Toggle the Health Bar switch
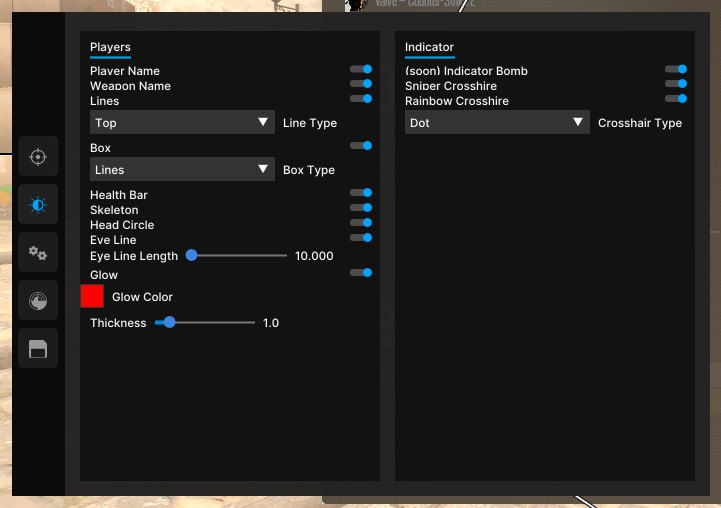Screen dimensions: 721x508 pos(361,193)
